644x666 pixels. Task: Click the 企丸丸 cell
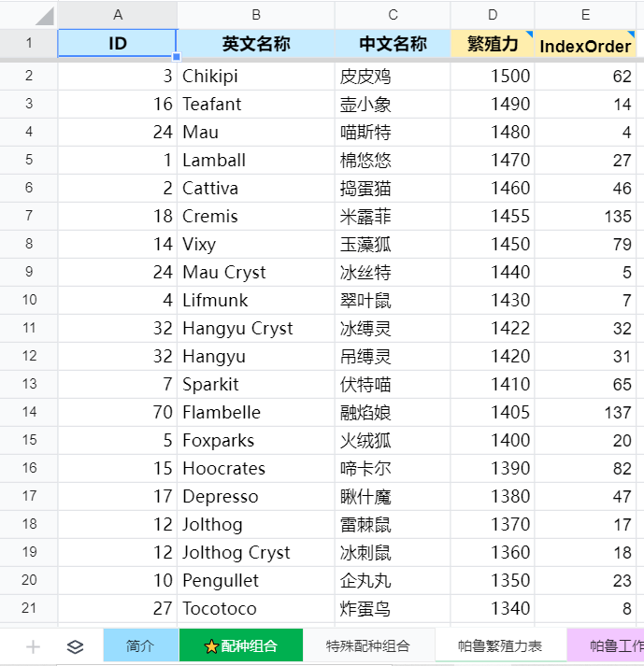tap(393, 581)
